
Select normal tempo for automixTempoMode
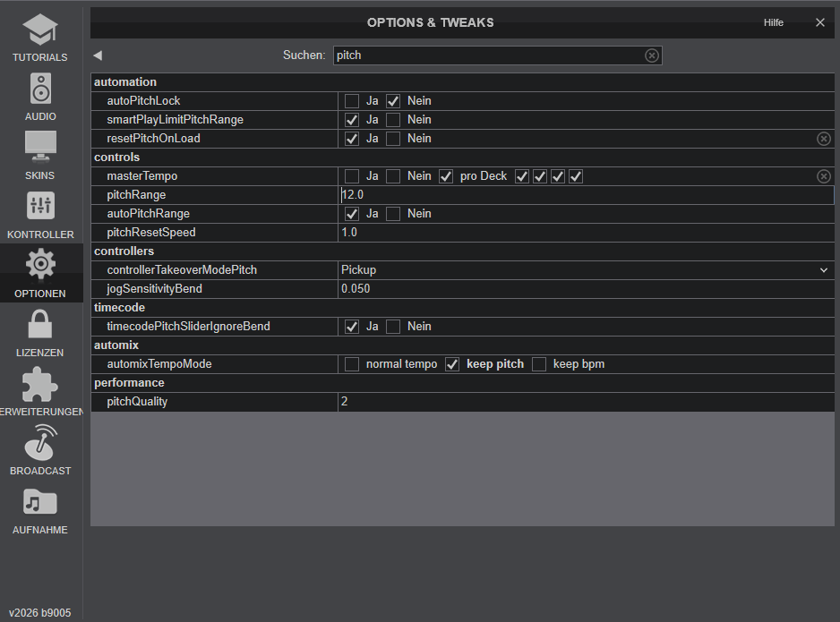352,364
